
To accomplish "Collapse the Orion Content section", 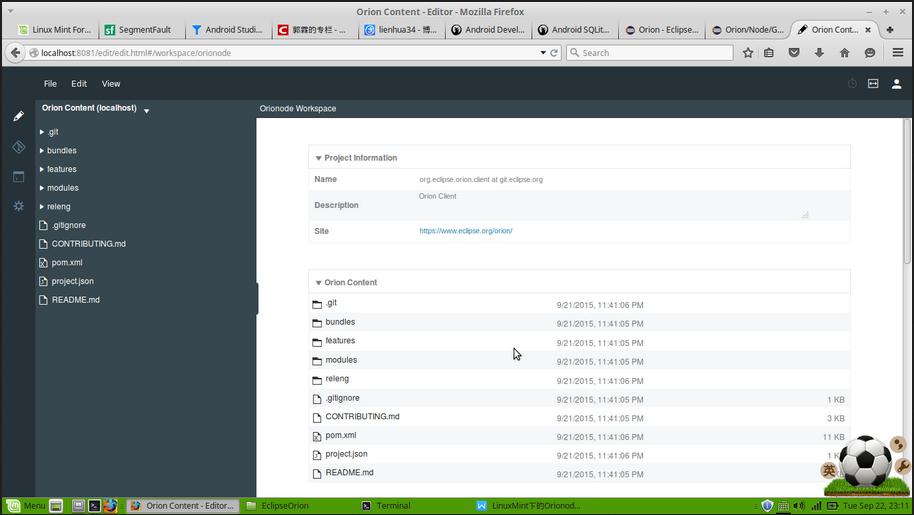I will (318, 283).
